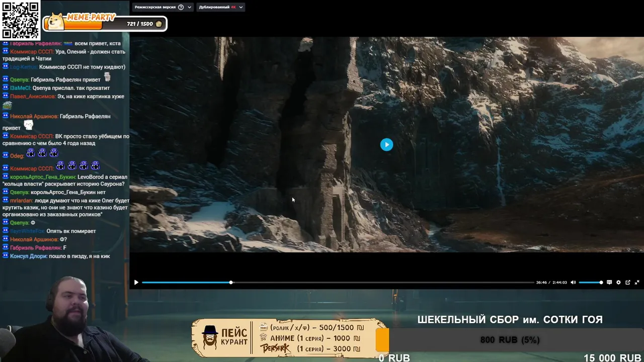The width and height of the screenshot is (644, 362).
Task: Click the (ролик/х/ф) – 500/1500 line
Action: (311, 327)
